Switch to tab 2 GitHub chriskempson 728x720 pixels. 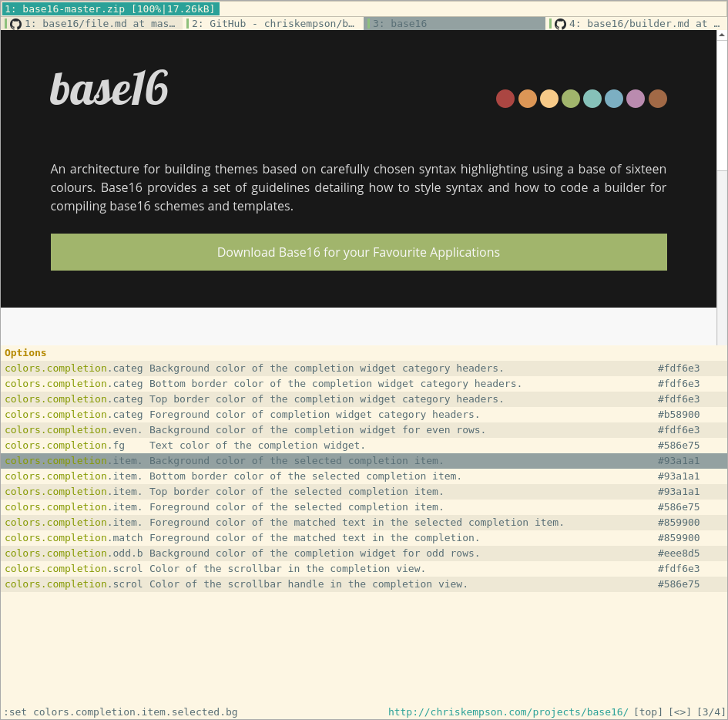click(x=273, y=24)
